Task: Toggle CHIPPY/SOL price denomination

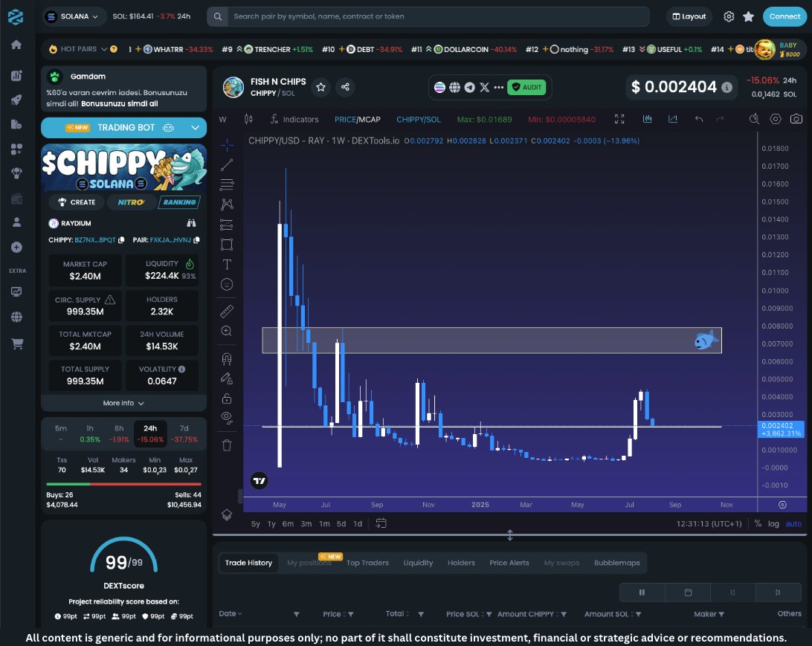Action: pyautogui.click(x=419, y=120)
